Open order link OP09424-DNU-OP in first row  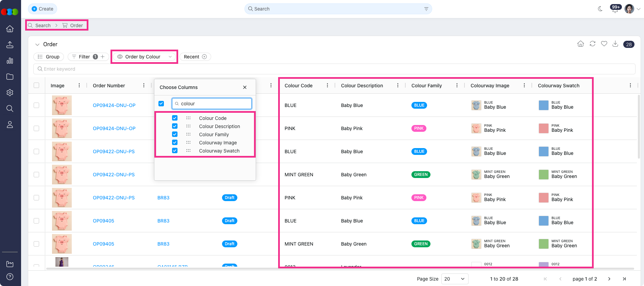(114, 105)
